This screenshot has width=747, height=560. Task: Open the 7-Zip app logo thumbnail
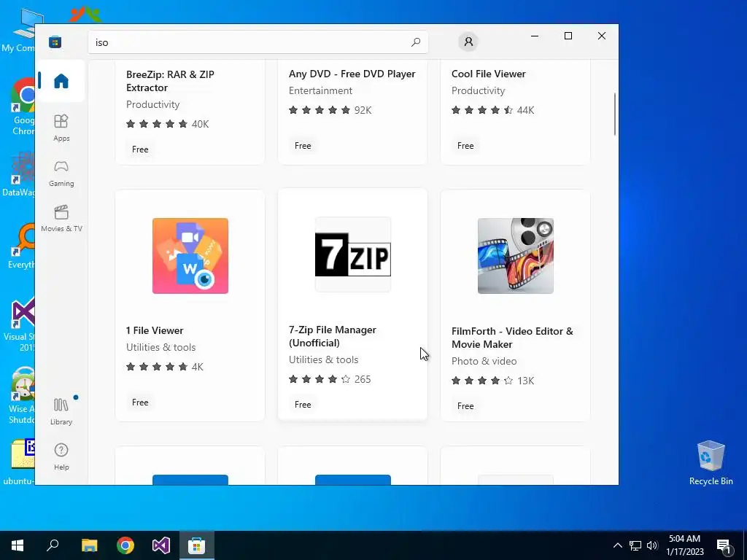[x=353, y=254]
